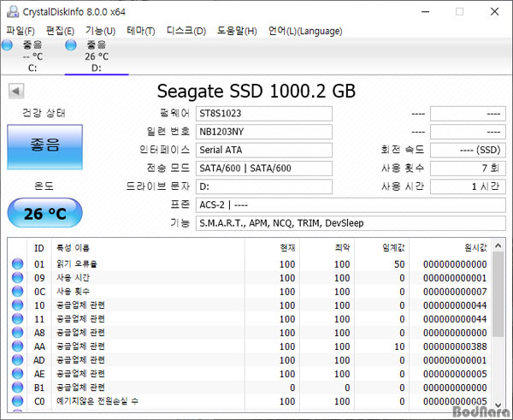Select the C: drive tab

click(x=32, y=56)
